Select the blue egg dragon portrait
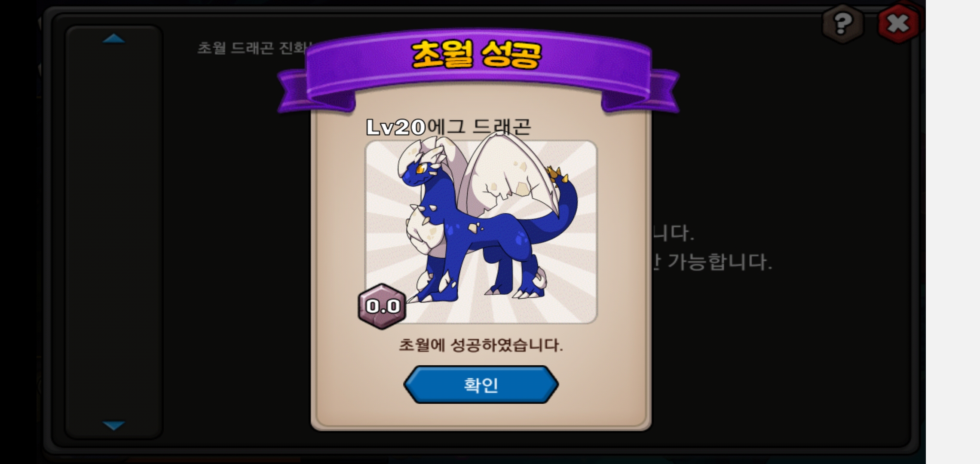This screenshot has width=980, height=464. (481, 232)
